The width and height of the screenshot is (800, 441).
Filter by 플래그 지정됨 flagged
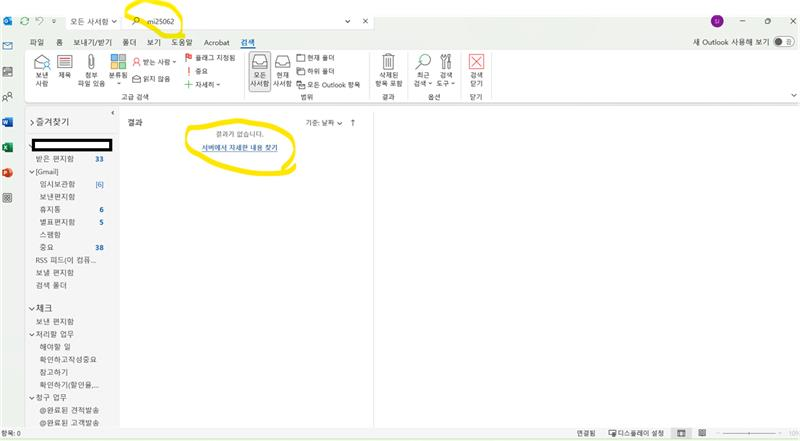[x=210, y=58]
